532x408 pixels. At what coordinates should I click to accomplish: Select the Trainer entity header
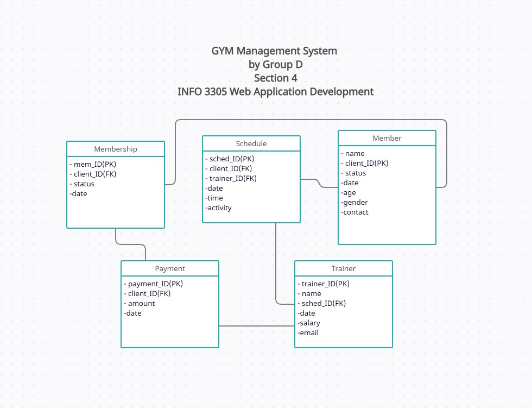click(x=343, y=268)
